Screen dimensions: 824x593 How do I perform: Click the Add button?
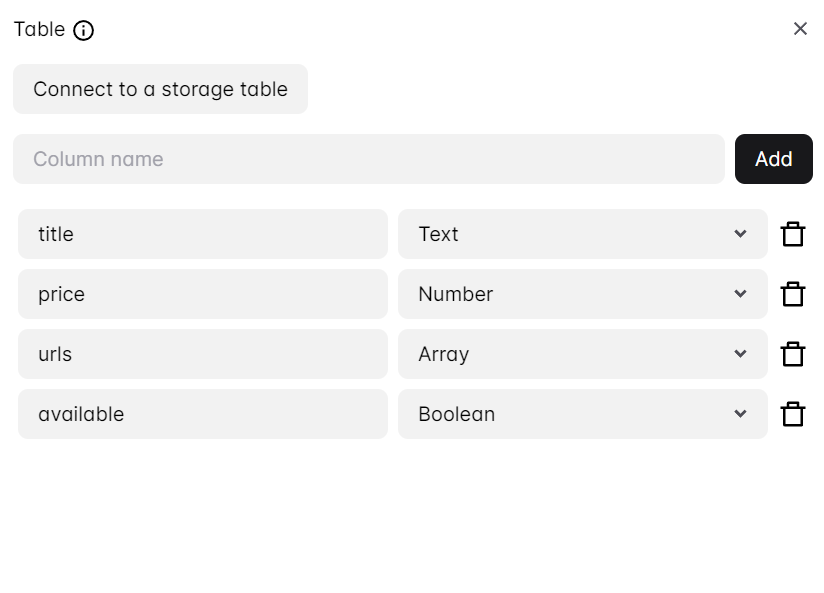[773, 159]
